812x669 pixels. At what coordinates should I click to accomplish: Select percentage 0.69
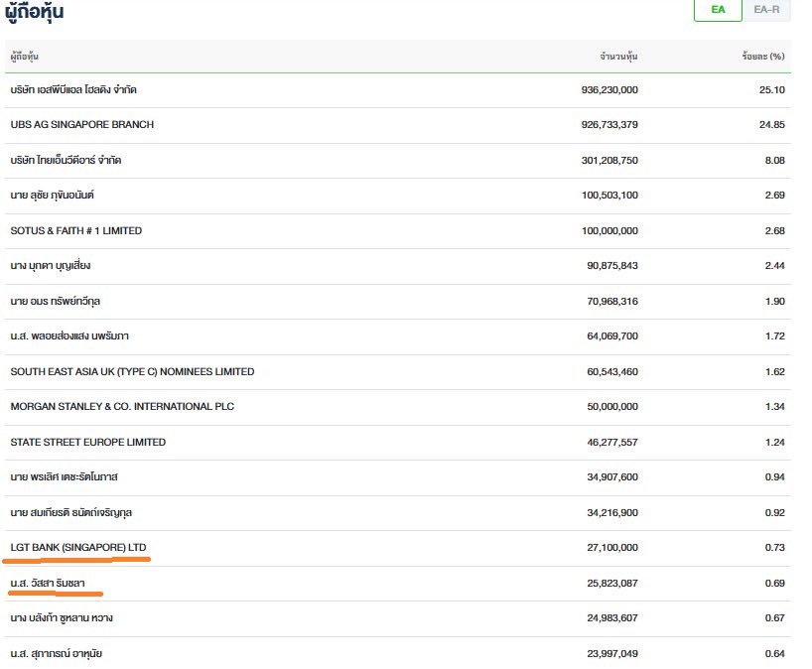coord(774,583)
